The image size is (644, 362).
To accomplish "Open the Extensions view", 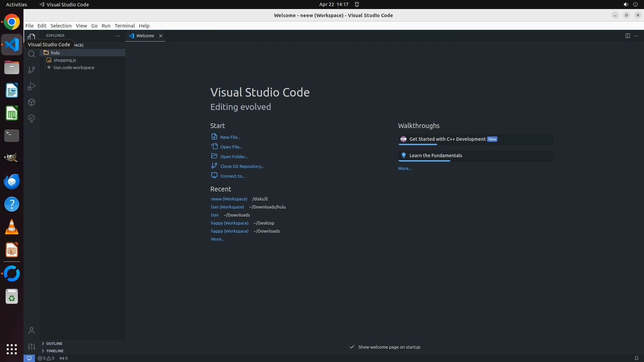I will click(32, 102).
